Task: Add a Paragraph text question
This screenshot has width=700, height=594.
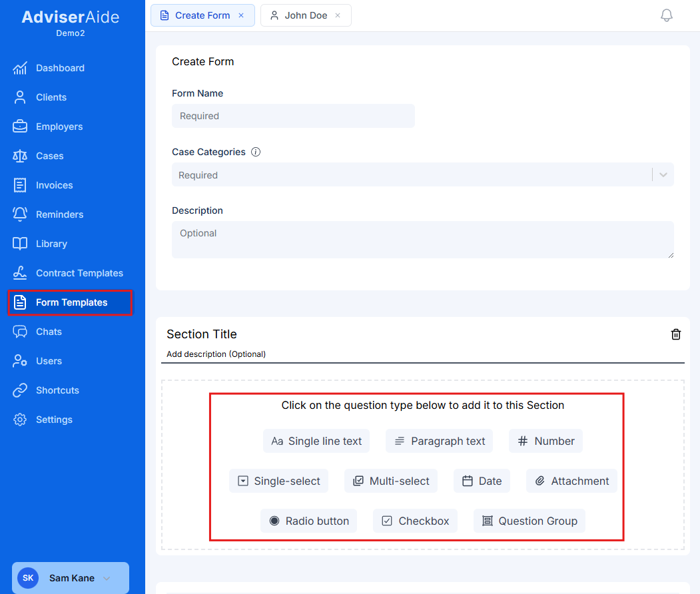Action: [439, 441]
